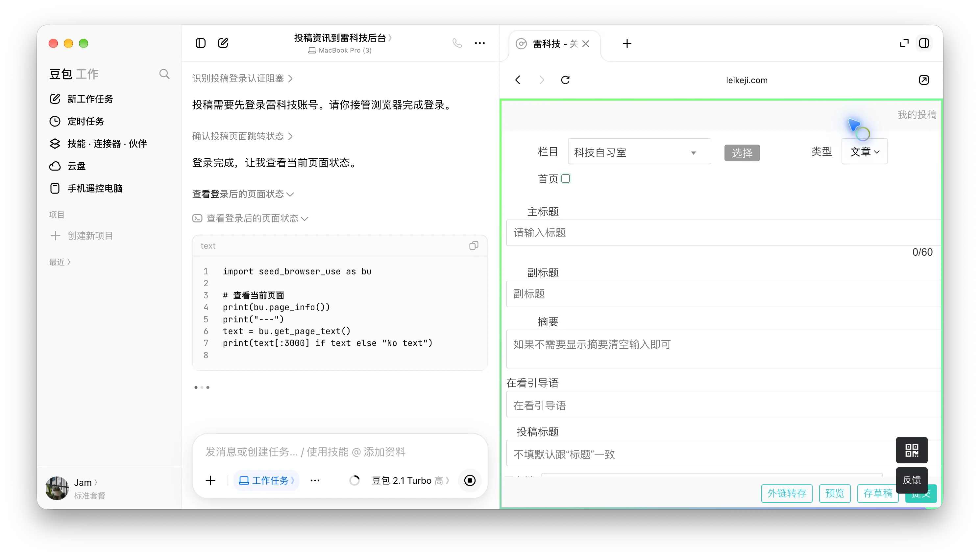Screen dimensions: 980x558
Task: Check the 首页 checkbox
Action: pyautogui.click(x=565, y=178)
